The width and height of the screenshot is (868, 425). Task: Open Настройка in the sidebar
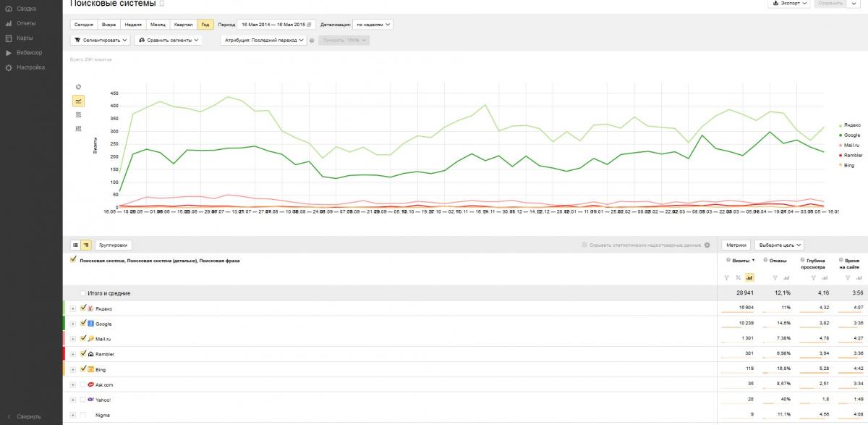pyautogui.click(x=25, y=67)
